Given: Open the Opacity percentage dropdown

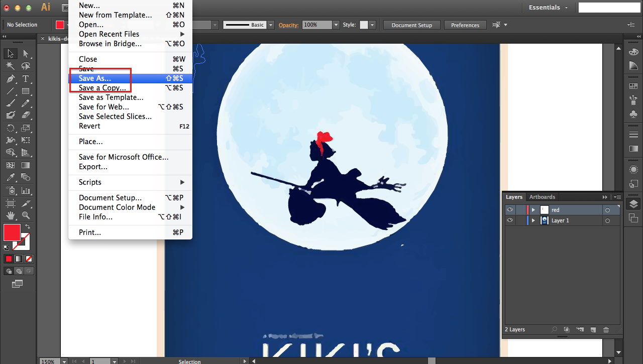Looking at the screenshot, I should [336, 25].
